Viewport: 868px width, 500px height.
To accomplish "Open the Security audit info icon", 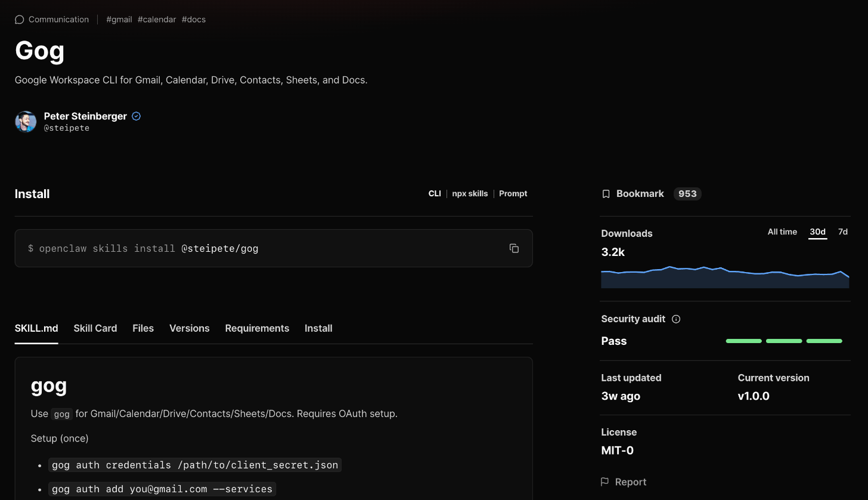I will coord(676,319).
